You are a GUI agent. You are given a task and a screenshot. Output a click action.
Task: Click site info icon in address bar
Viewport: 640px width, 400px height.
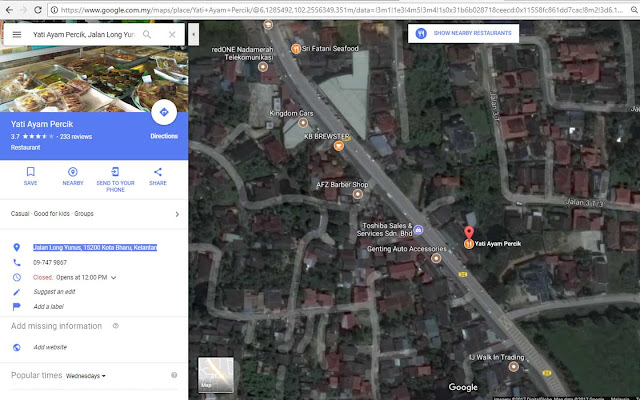pyautogui.click(x=54, y=10)
